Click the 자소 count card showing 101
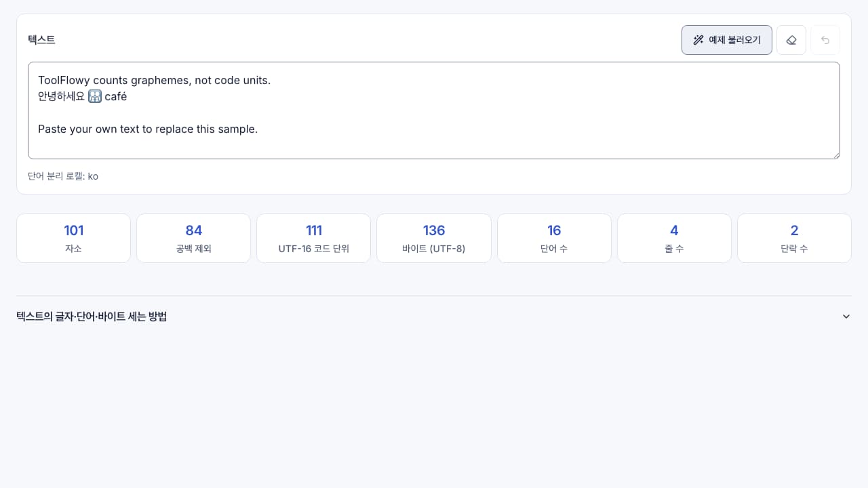 pos(73,238)
